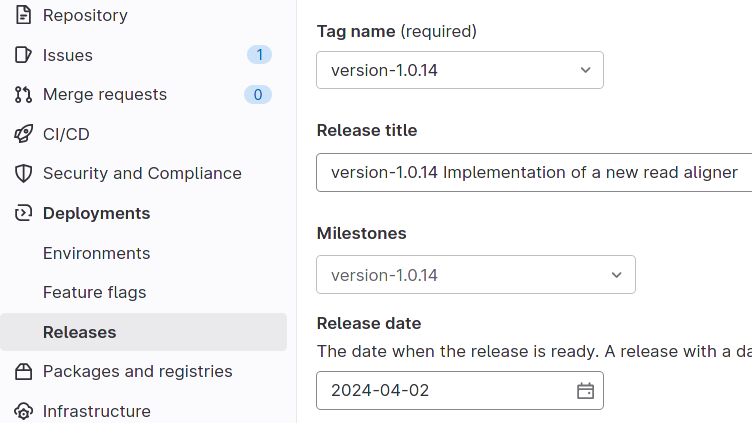Click the Merge requests branch icon

click(x=23, y=94)
